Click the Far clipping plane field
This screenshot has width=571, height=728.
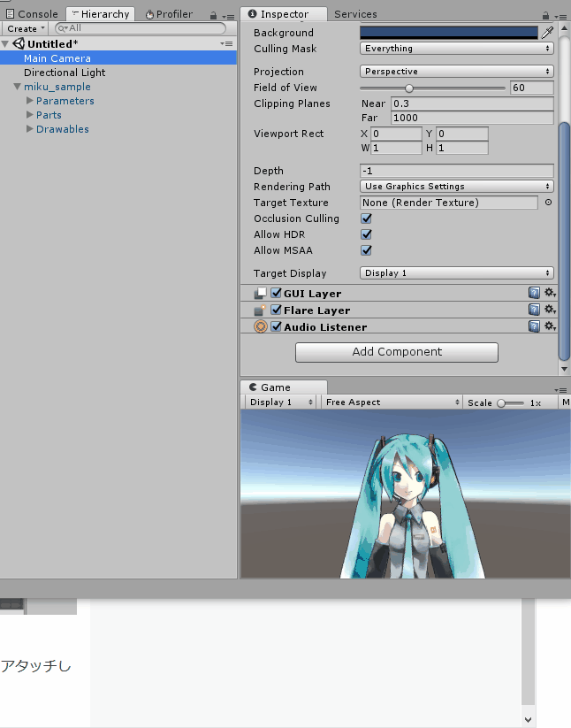tap(472, 118)
